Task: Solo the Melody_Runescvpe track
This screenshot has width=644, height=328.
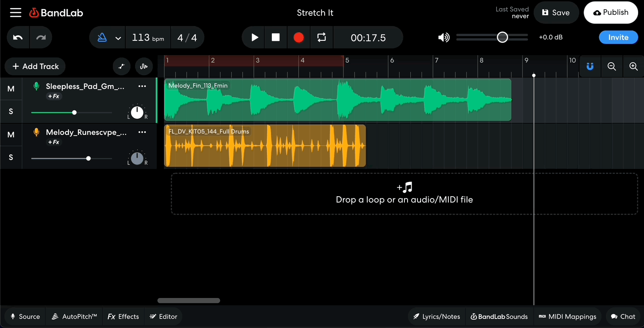Action: coord(11,157)
